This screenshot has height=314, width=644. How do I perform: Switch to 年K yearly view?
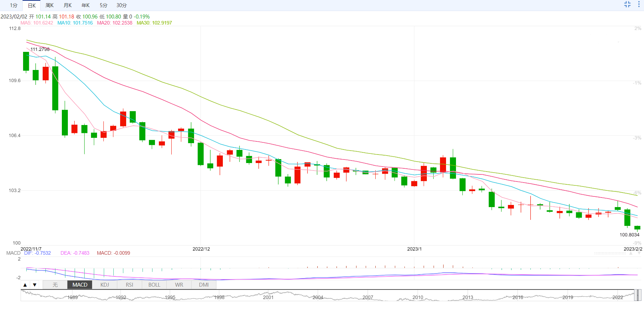[x=85, y=5]
